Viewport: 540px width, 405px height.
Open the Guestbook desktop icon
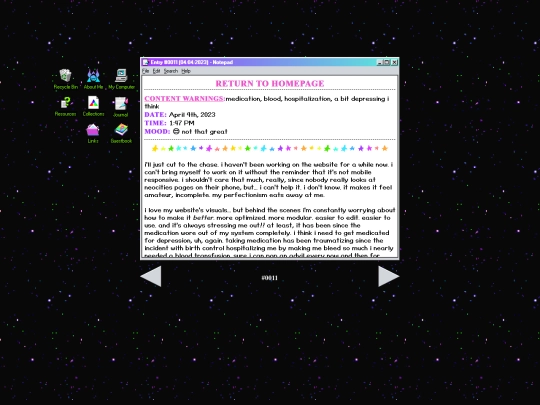tap(121, 134)
